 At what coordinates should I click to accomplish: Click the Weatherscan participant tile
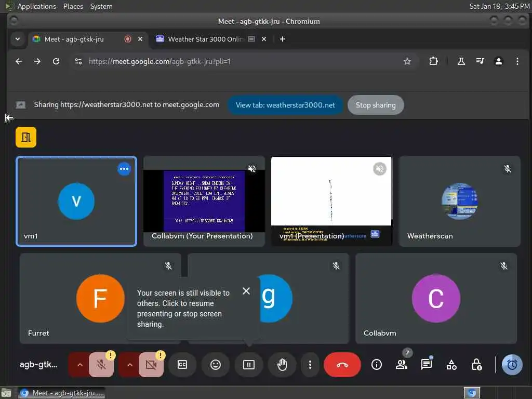tap(459, 201)
